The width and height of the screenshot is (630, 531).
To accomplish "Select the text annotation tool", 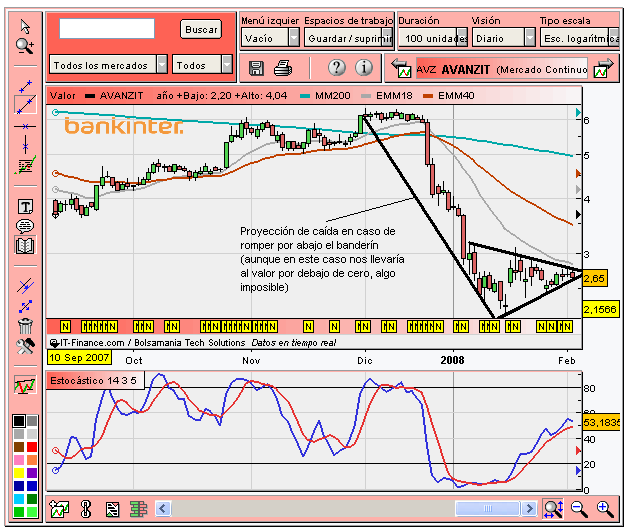I will pos(25,206).
